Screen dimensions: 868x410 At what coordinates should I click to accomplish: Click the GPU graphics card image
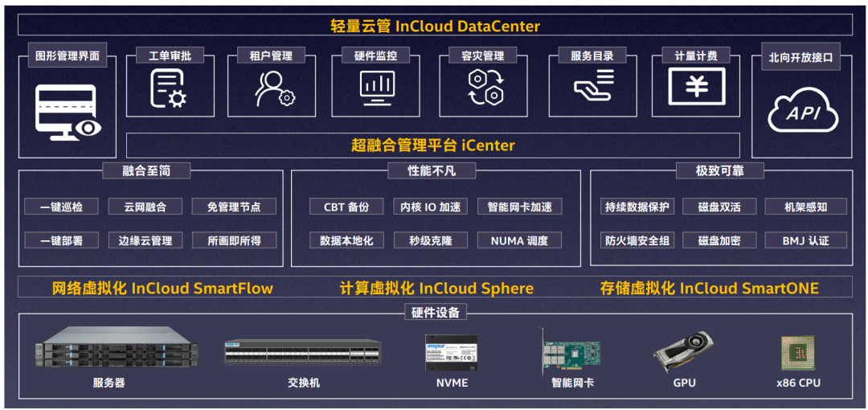(684, 351)
